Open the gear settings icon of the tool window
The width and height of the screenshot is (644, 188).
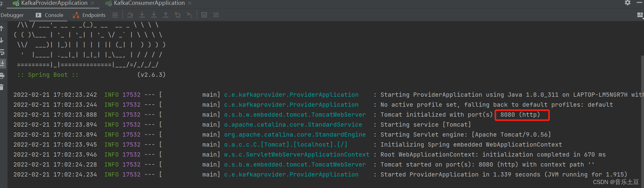[x=628, y=3]
